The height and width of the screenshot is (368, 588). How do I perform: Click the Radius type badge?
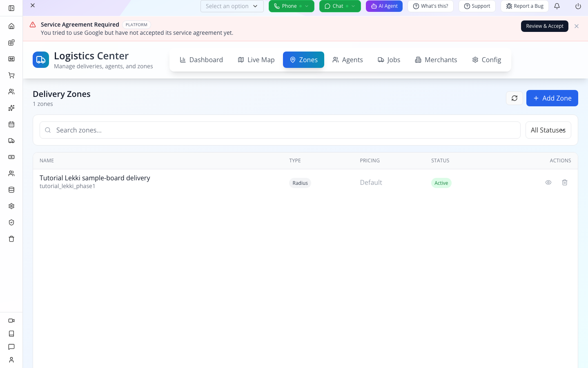300,183
